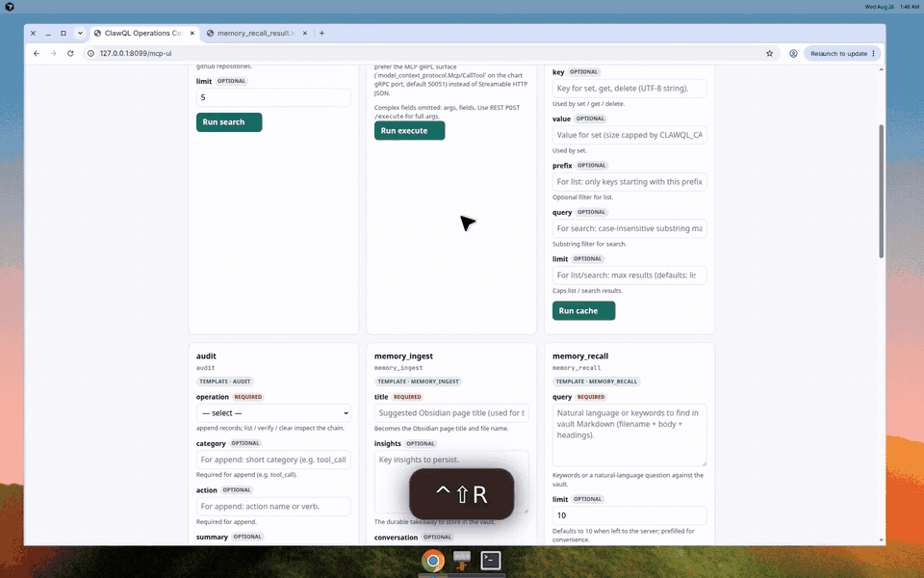Viewport: 924px width, 578px height.
Task: Focus the audit action input field
Action: pyautogui.click(x=273, y=506)
